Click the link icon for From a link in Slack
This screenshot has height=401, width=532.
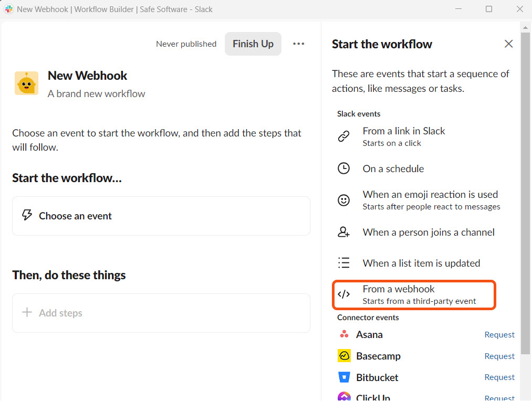[343, 136]
